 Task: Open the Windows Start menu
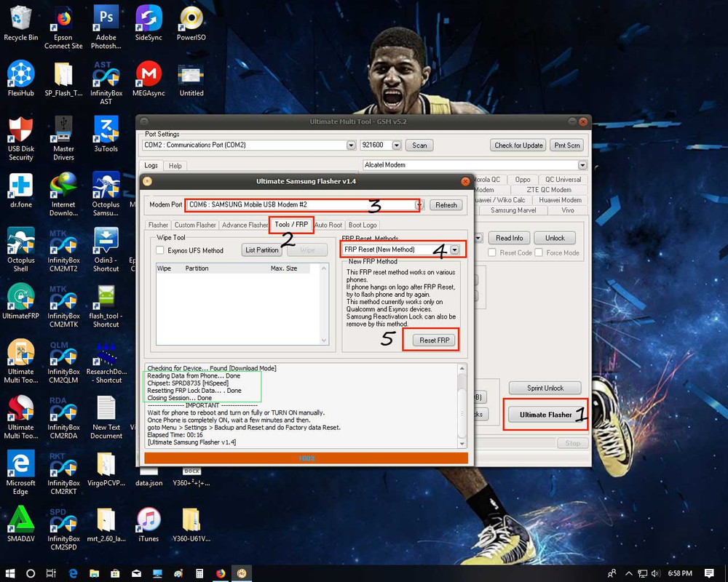pos(9,573)
